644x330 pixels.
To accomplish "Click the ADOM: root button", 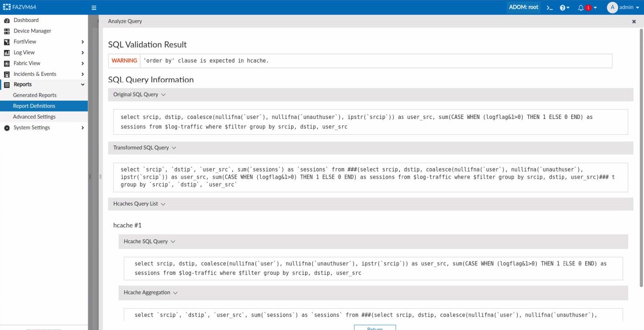I will (x=523, y=7).
